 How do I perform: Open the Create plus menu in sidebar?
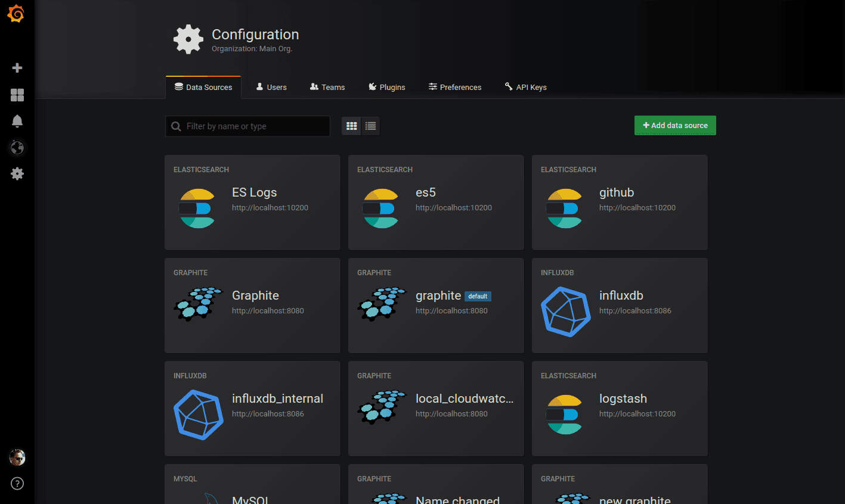[x=17, y=68]
